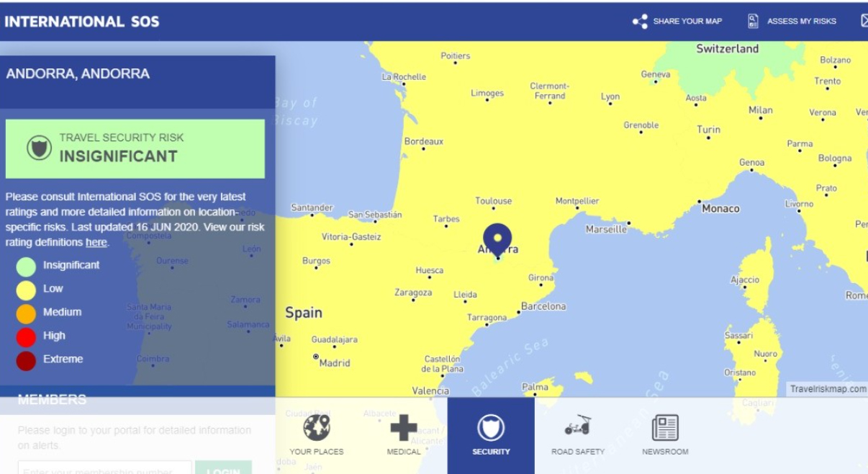
Task: Click Bordeaux on the map
Action: click(x=424, y=142)
